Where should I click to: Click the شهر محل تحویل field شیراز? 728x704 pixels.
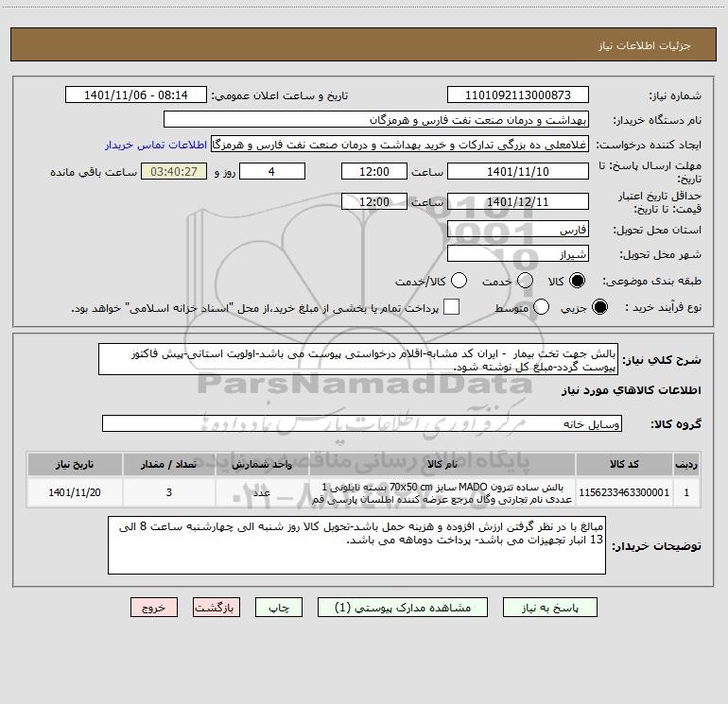[x=518, y=254]
